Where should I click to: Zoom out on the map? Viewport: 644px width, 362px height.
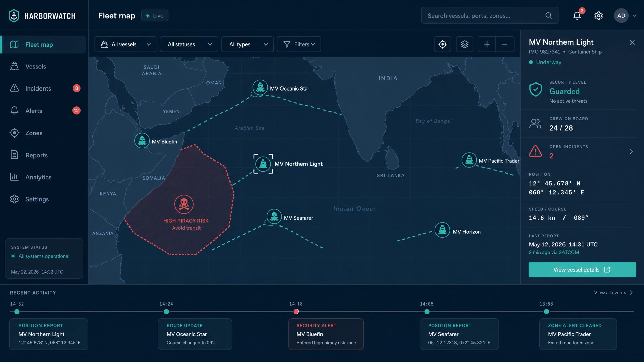tap(504, 44)
